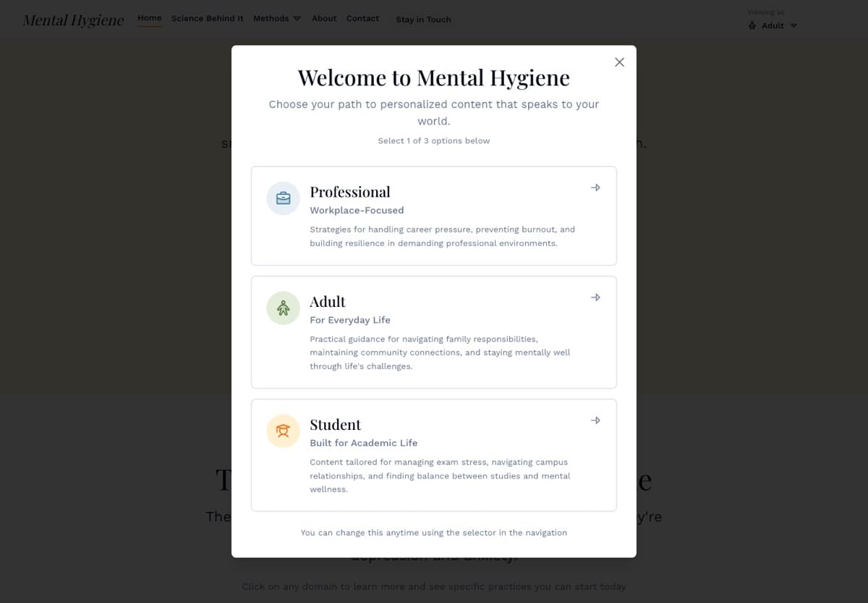Go to the Home nav item

pyautogui.click(x=150, y=18)
